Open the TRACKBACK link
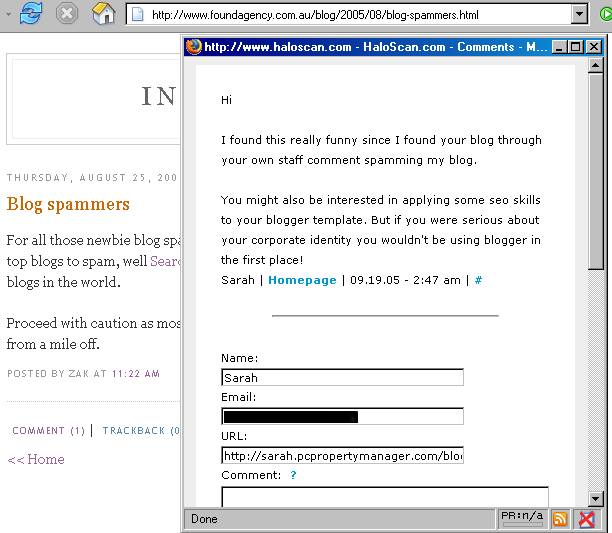 141,430
